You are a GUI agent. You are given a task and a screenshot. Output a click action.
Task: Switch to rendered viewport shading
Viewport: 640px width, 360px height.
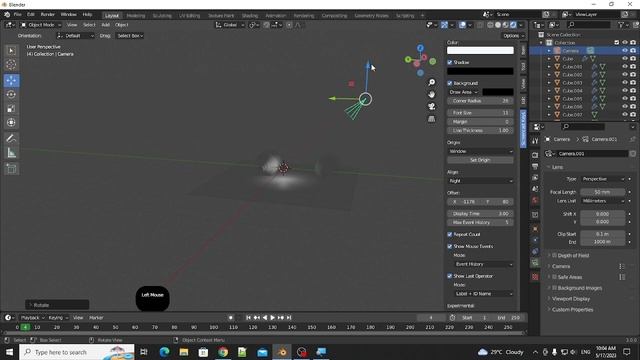[x=513, y=25]
